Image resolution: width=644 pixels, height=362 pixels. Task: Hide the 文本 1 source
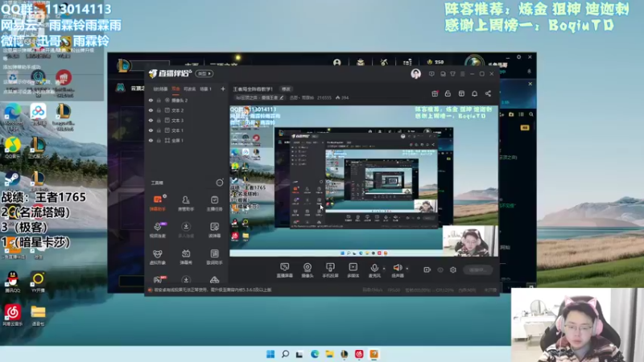151,130
